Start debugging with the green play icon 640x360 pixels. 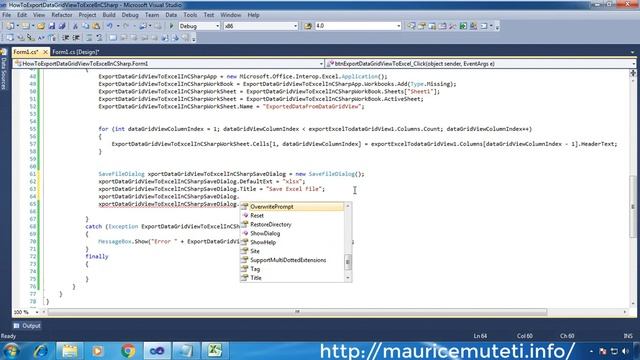tap(171, 26)
